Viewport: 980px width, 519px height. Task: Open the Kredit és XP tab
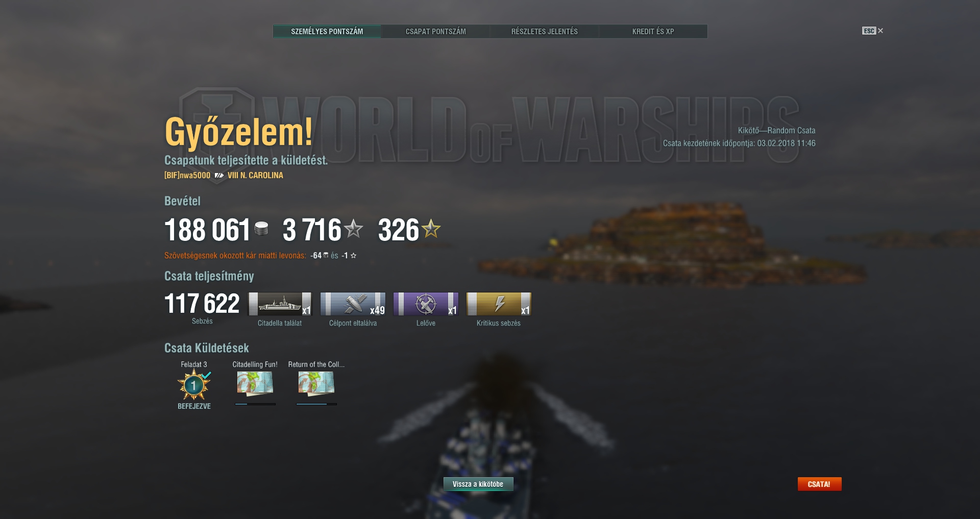(653, 31)
